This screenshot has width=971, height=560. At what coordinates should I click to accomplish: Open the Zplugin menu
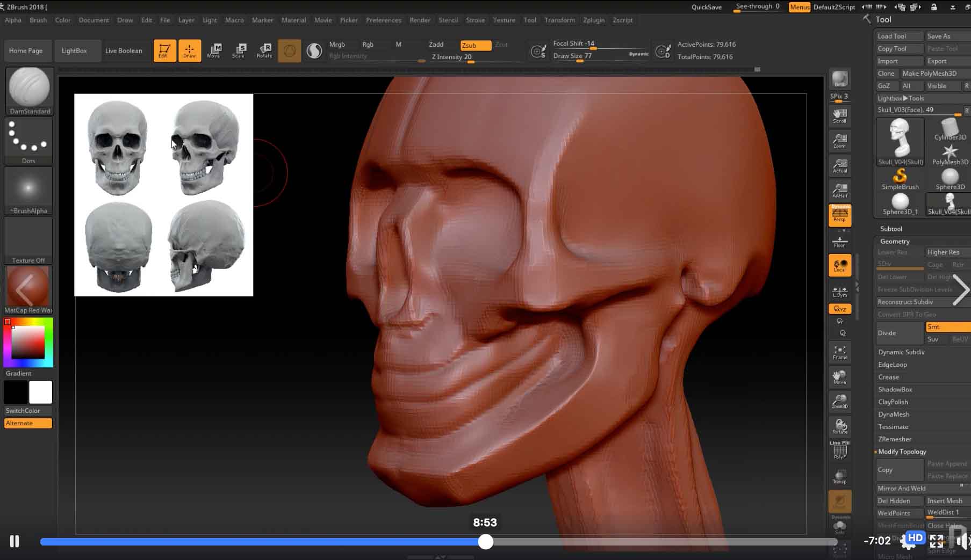(594, 20)
